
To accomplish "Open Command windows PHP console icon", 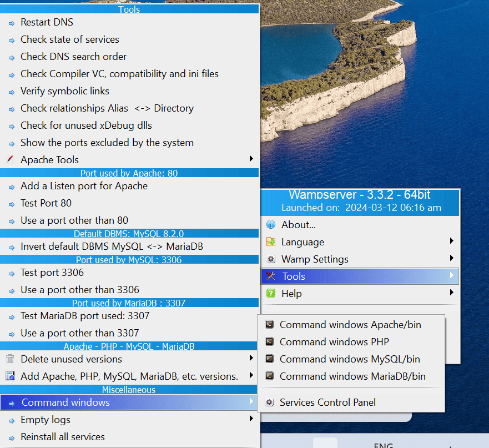I will click(269, 341).
